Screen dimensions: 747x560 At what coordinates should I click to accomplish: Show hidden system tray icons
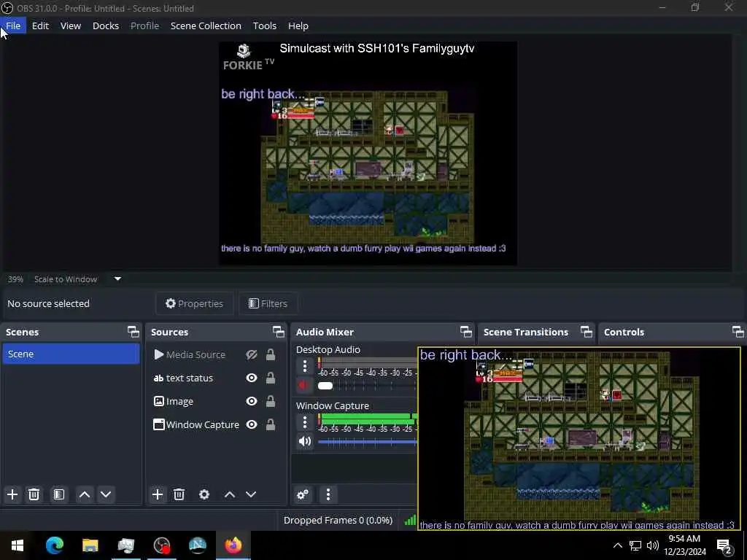617,545
